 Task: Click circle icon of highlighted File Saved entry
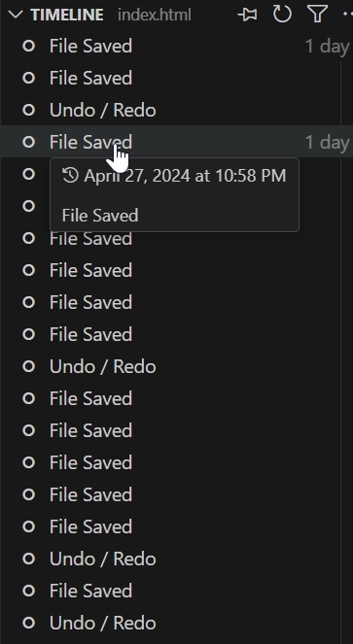click(28, 142)
